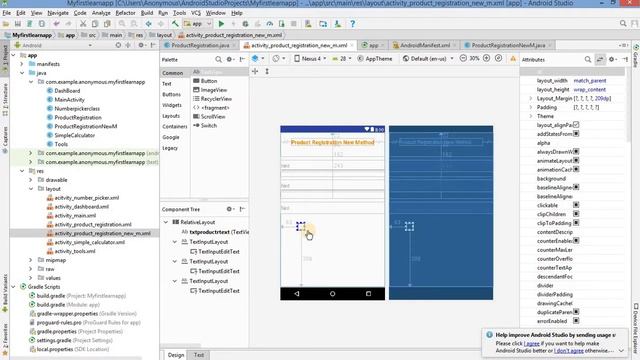Click the vertical expand arrows icon above canvas
640x360 pixels.
pos(267,71)
